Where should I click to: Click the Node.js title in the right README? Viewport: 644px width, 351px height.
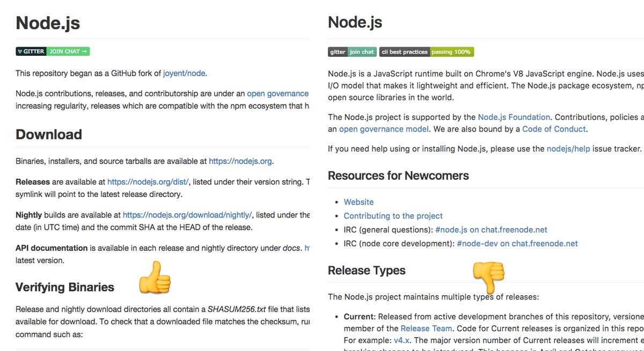[x=355, y=23]
